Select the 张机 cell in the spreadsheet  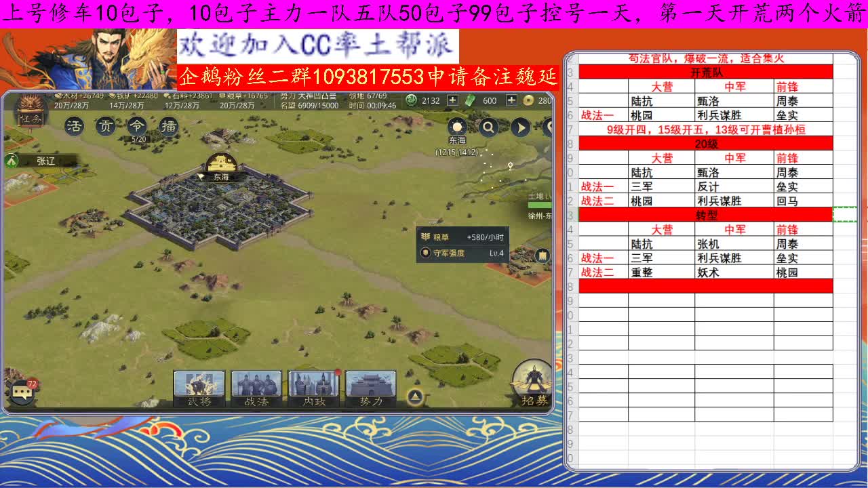734,244
